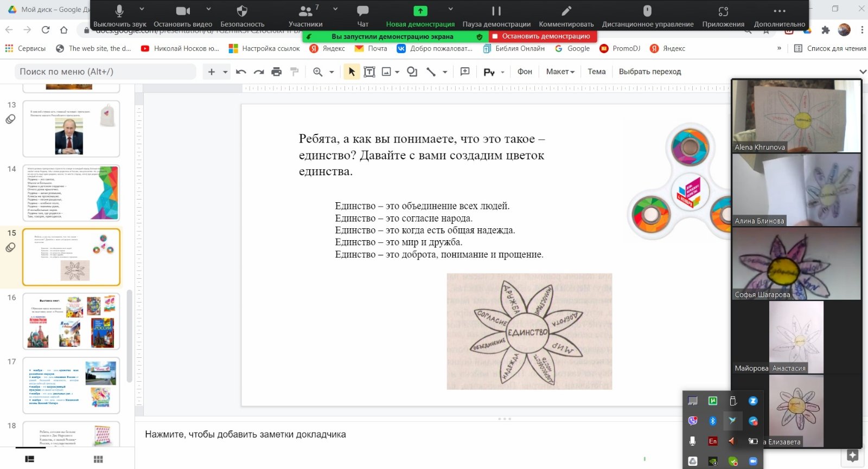The width and height of the screenshot is (868, 469).
Task: Select the paint format tool
Action: pyautogui.click(x=295, y=72)
